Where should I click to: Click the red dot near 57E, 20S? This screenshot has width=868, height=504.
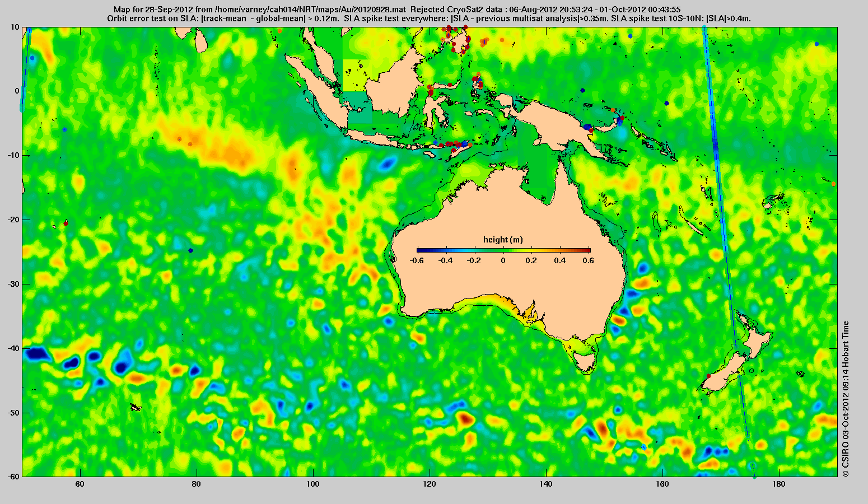(66, 223)
